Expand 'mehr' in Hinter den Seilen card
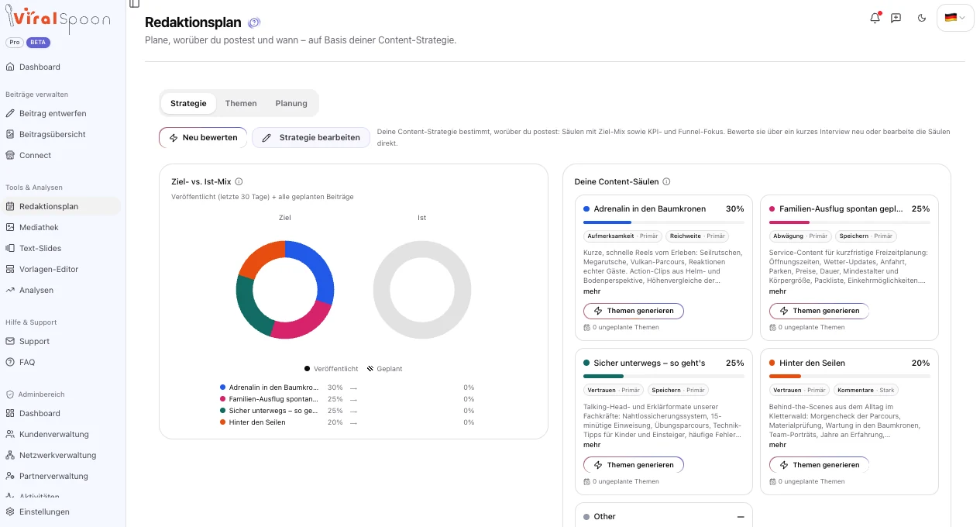 (x=778, y=445)
